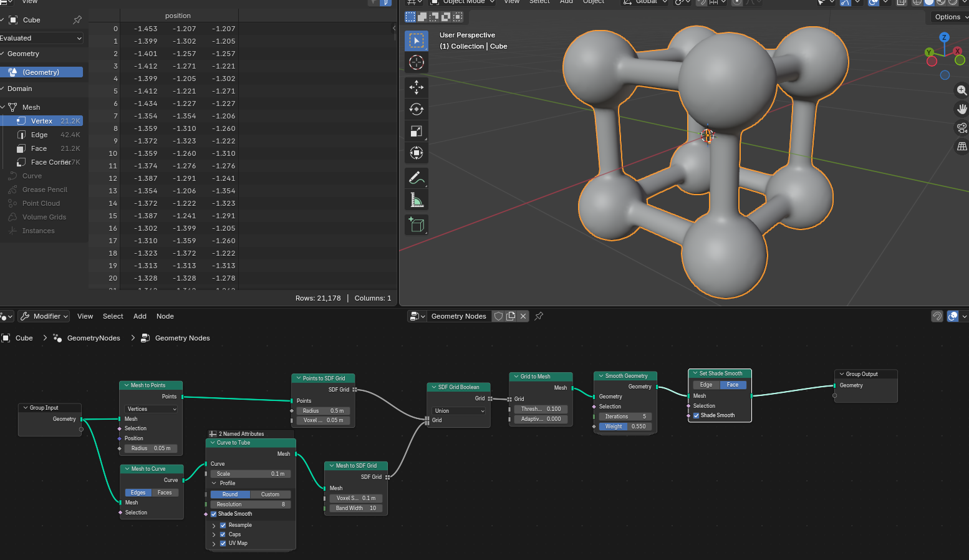
Task: Toggle the Caps checkbox
Action: [x=223, y=534]
